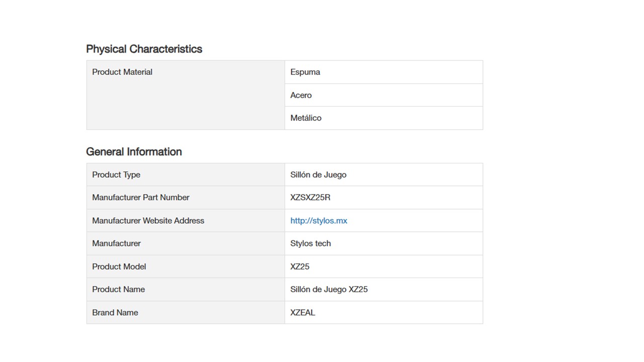
Task: Click the 'Manufacturer' row label
Action: click(116, 243)
